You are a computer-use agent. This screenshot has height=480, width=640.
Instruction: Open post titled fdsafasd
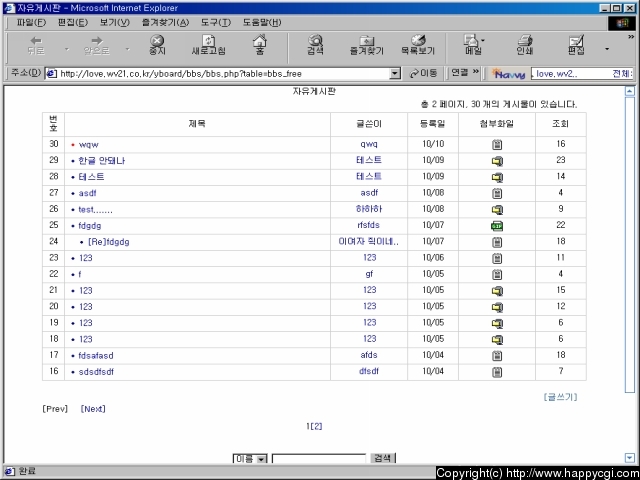tap(96, 356)
